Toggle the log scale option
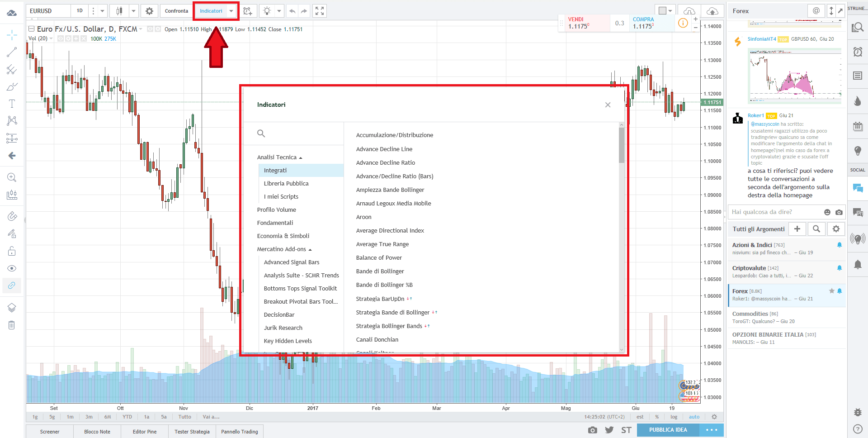Viewport: 868px width, 438px height. (674, 417)
